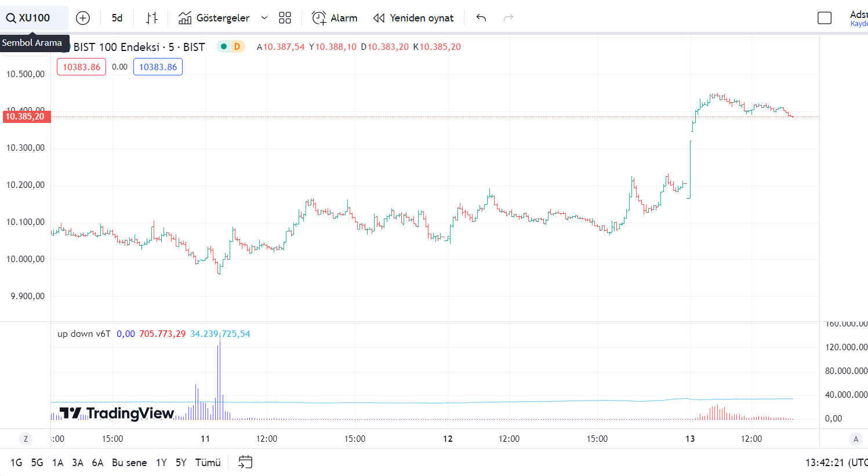Create a new Alarm
This screenshot has height=476, width=868.
click(335, 18)
